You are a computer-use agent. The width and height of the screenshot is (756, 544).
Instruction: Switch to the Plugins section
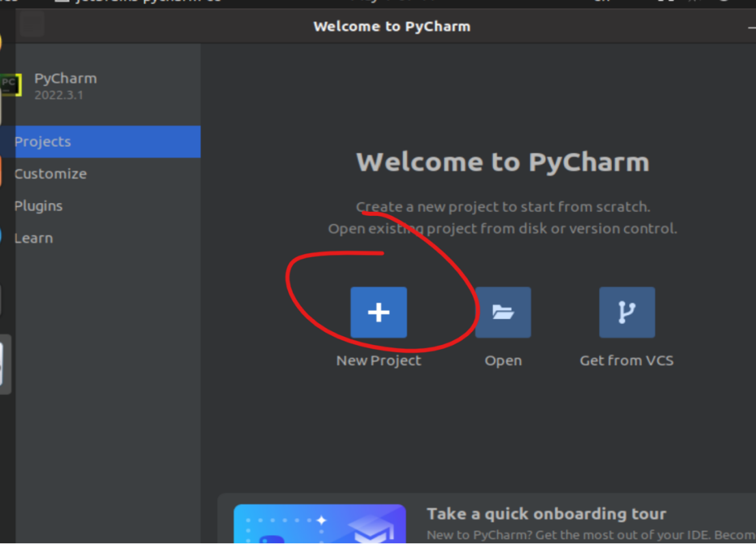pos(38,206)
